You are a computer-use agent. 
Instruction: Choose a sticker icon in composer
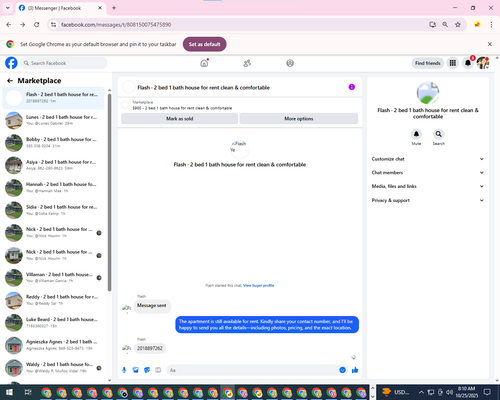click(147, 370)
